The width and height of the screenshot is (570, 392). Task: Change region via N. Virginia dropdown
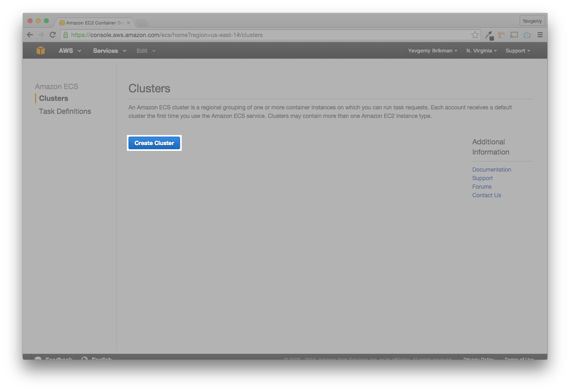[481, 51]
